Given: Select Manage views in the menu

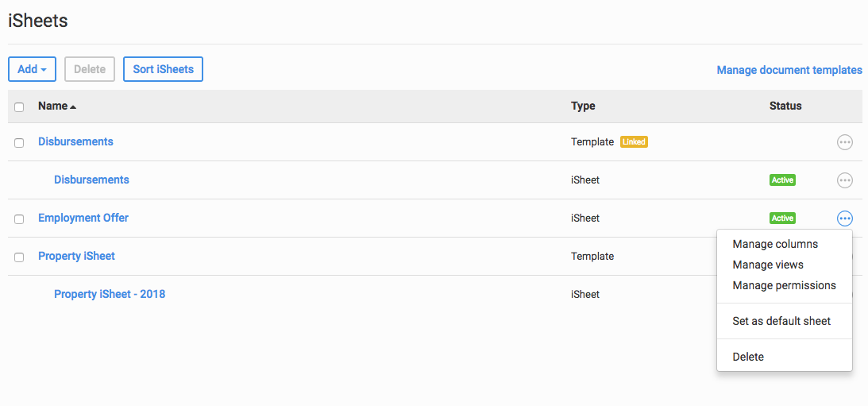Looking at the screenshot, I should (768, 265).
